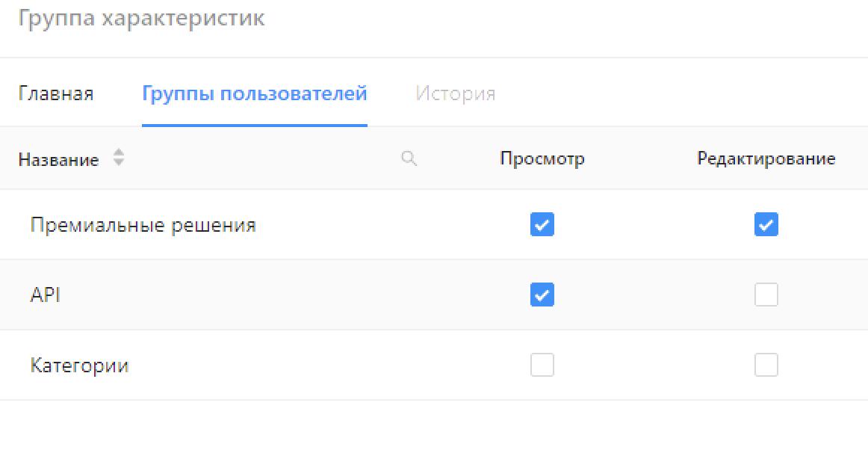
Task: Click empty space below the Категории row
Action: (433, 426)
